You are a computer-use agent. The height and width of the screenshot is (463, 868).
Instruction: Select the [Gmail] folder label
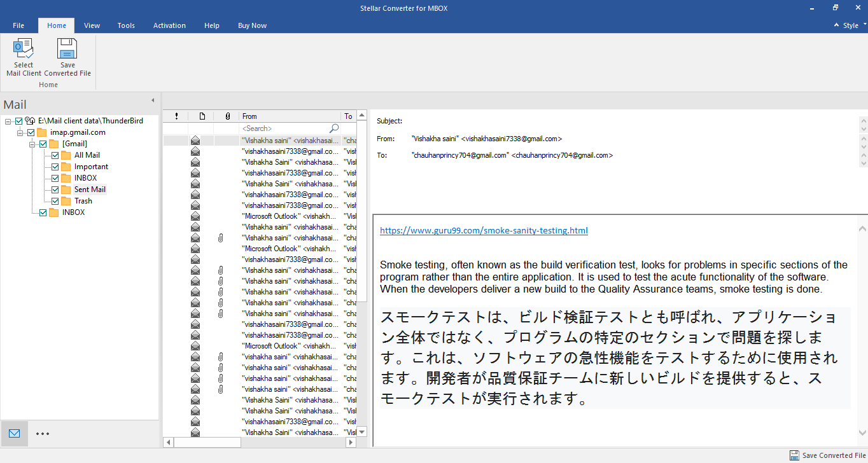[x=74, y=144]
